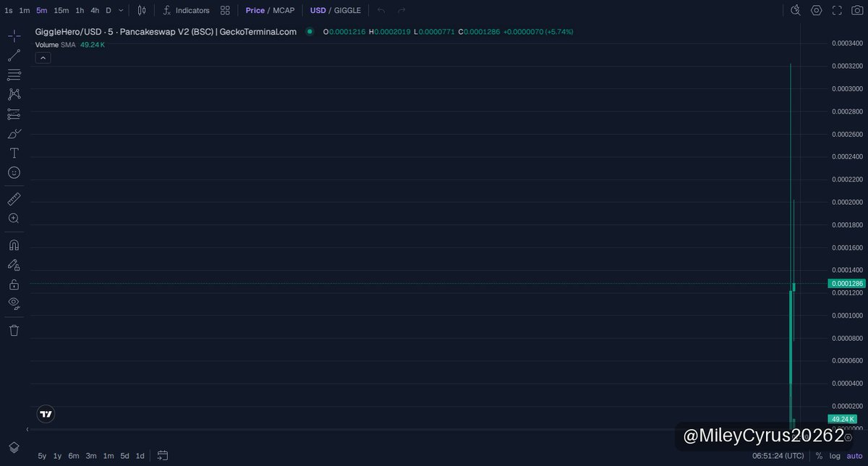Expand the timeframe interval dropdown arrow
Image resolution: width=868 pixels, height=466 pixels.
click(x=121, y=10)
